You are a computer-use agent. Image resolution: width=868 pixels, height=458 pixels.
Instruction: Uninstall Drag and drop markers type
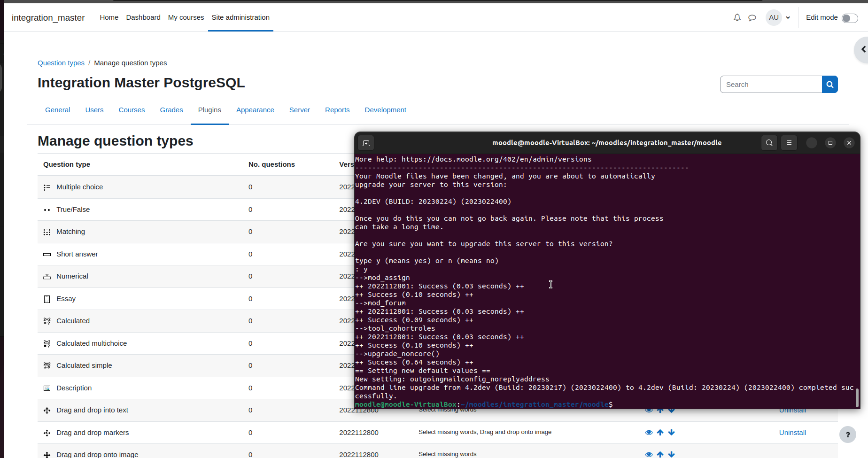[x=792, y=433]
